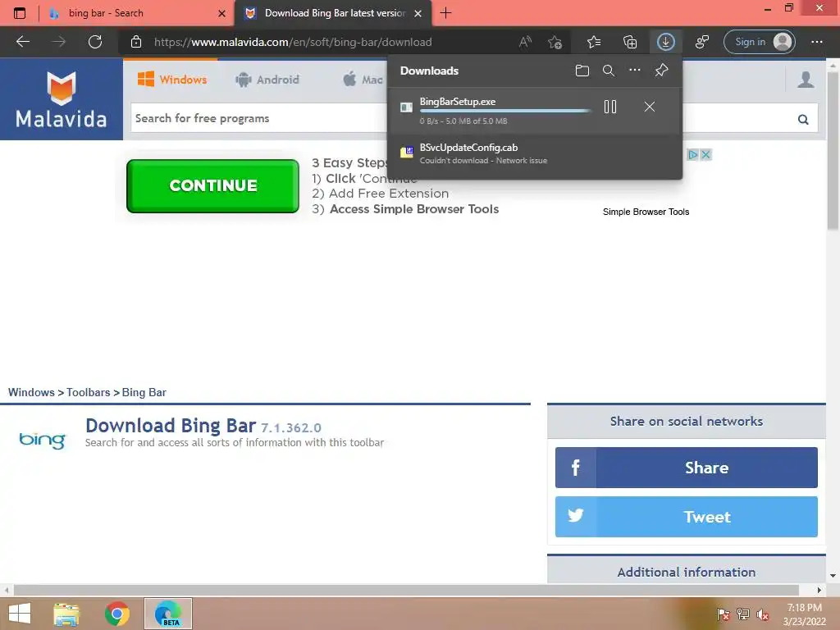
Task: Click the site search magnifier button
Action: point(803,119)
